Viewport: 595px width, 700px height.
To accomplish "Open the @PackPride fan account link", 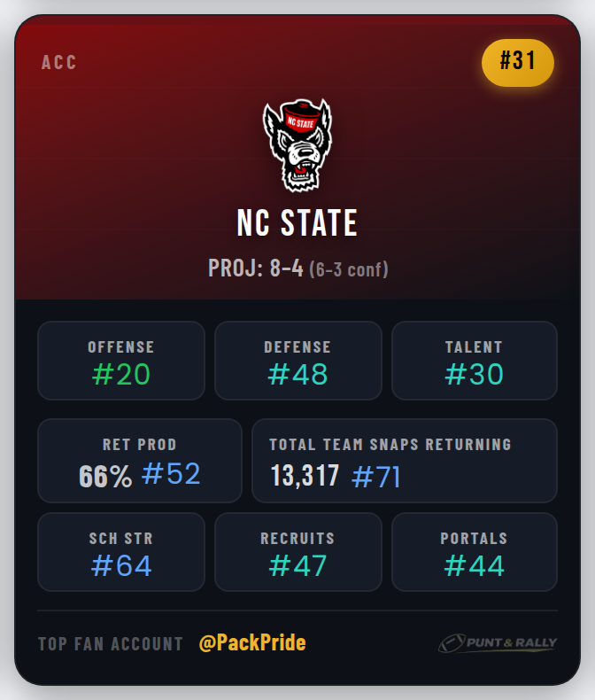I will click(x=252, y=643).
